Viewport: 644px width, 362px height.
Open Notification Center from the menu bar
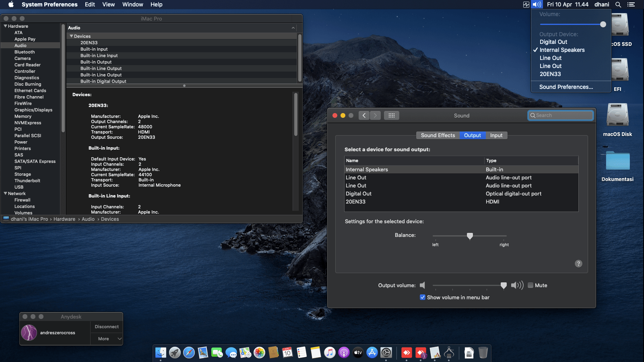pyautogui.click(x=631, y=4)
